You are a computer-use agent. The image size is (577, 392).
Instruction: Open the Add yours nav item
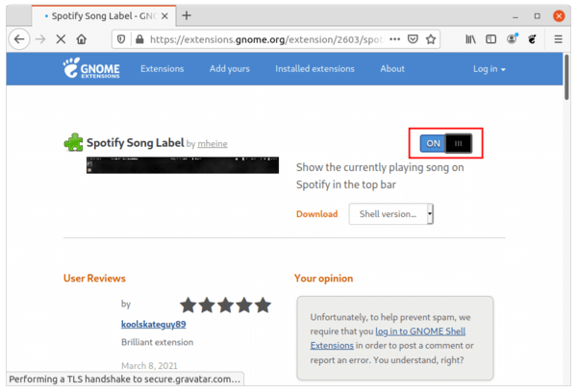[229, 69]
